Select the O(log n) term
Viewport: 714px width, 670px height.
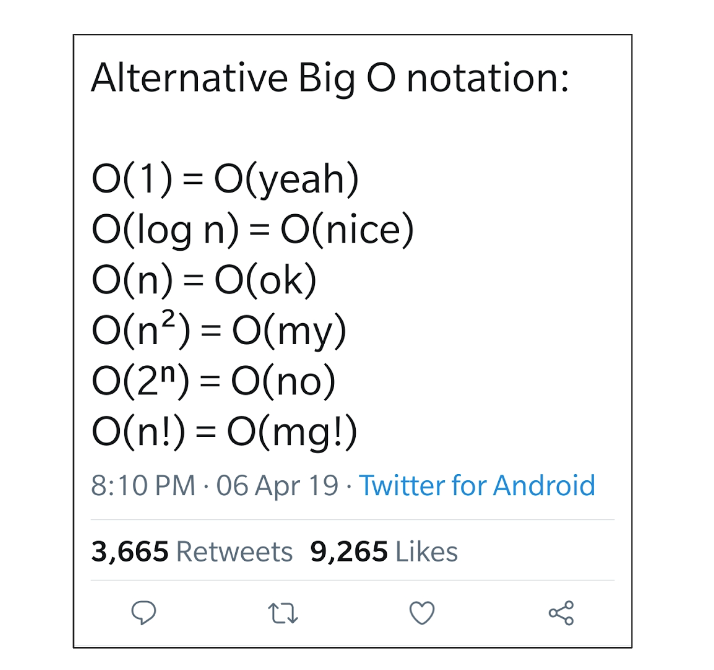tap(165, 231)
